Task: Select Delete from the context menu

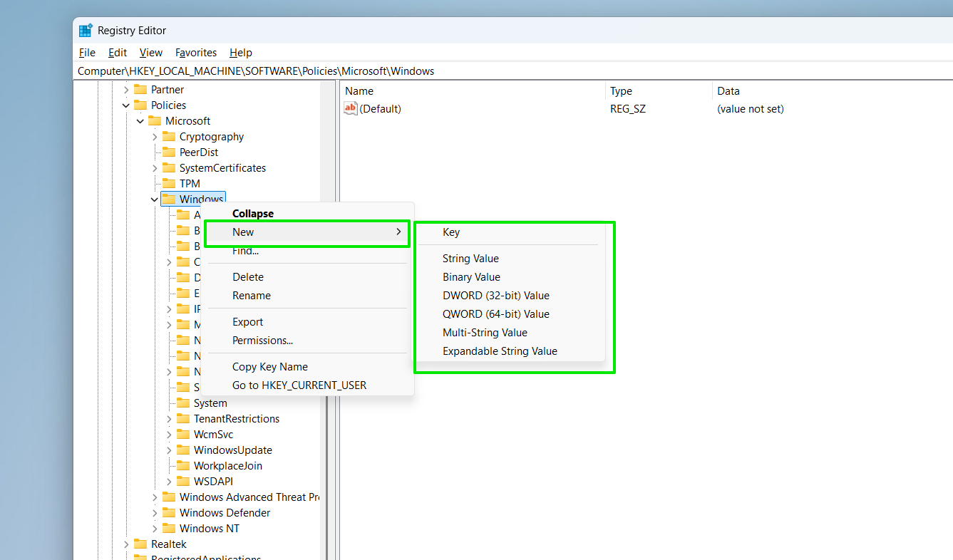Action: pos(307,277)
